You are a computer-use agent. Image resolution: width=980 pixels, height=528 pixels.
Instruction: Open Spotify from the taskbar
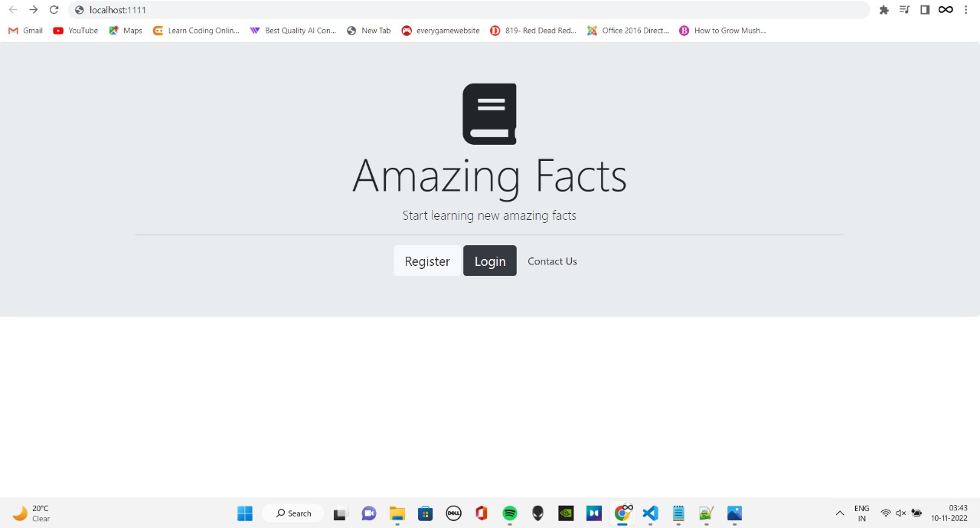coord(509,513)
